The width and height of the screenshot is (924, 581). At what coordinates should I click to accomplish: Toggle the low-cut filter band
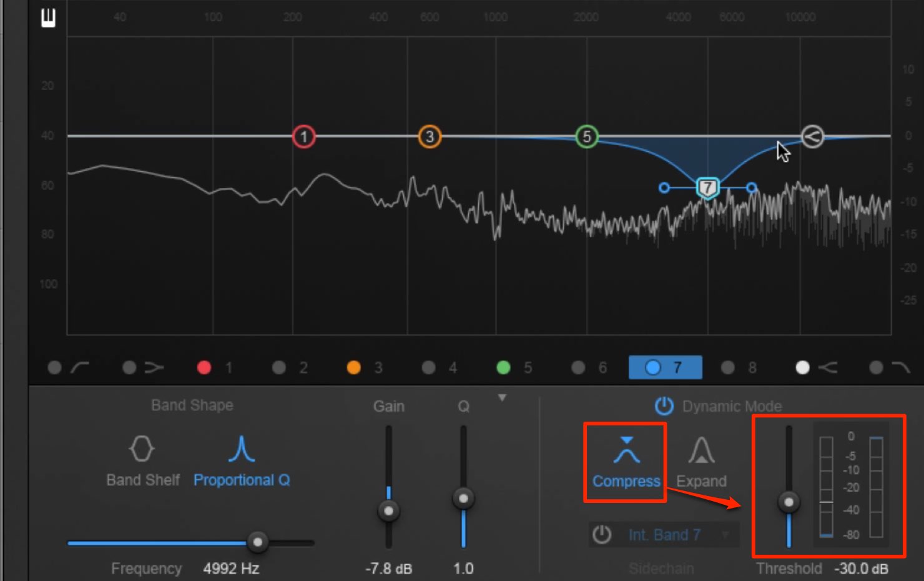pos(69,367)
